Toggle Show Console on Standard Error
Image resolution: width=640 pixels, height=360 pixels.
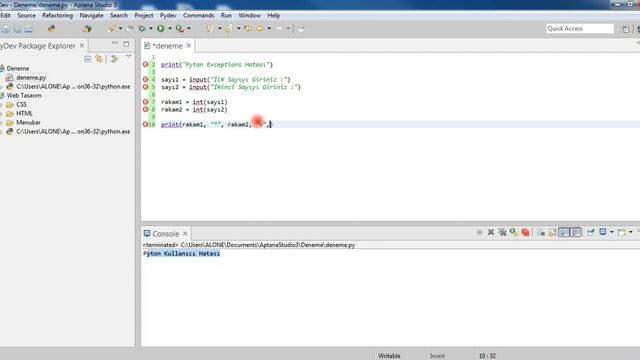[x=576, y=232]
